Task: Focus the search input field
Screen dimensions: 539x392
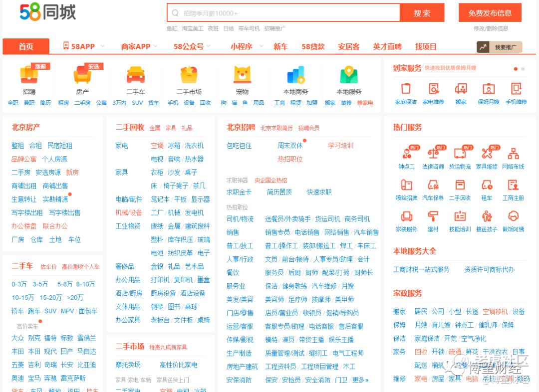Action: (283, 13)
